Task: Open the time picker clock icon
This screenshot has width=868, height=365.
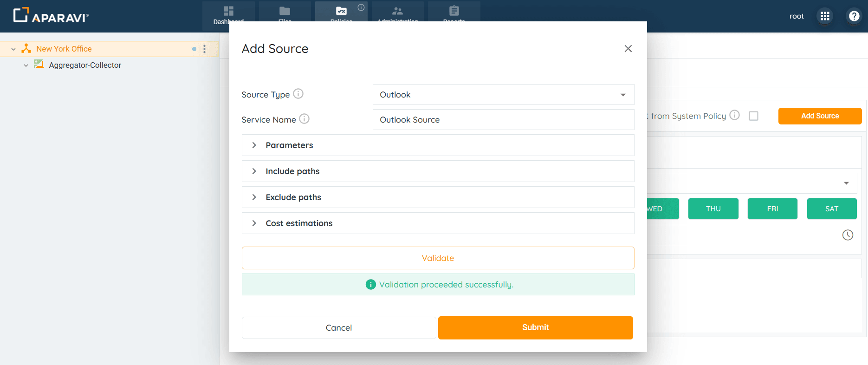Action: pyautogui.click(x=848, y=235)
